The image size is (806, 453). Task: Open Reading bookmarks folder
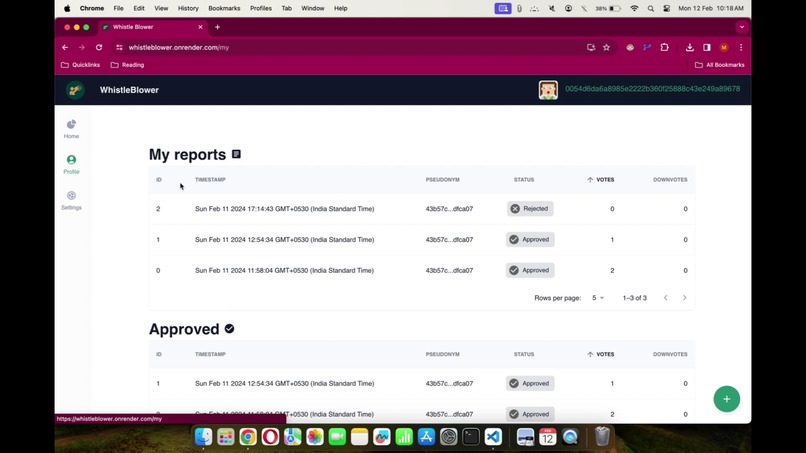click(x=127, y=65)
